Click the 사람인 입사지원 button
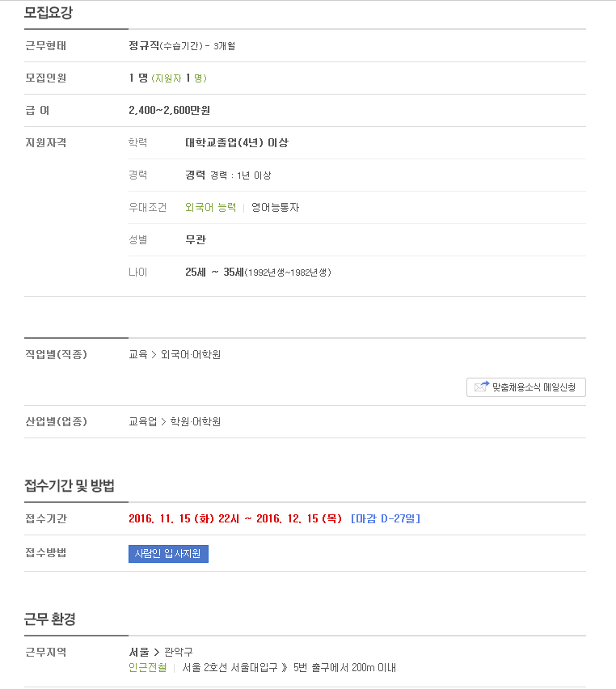Screen dimensions: 616x689 point(168,554)
